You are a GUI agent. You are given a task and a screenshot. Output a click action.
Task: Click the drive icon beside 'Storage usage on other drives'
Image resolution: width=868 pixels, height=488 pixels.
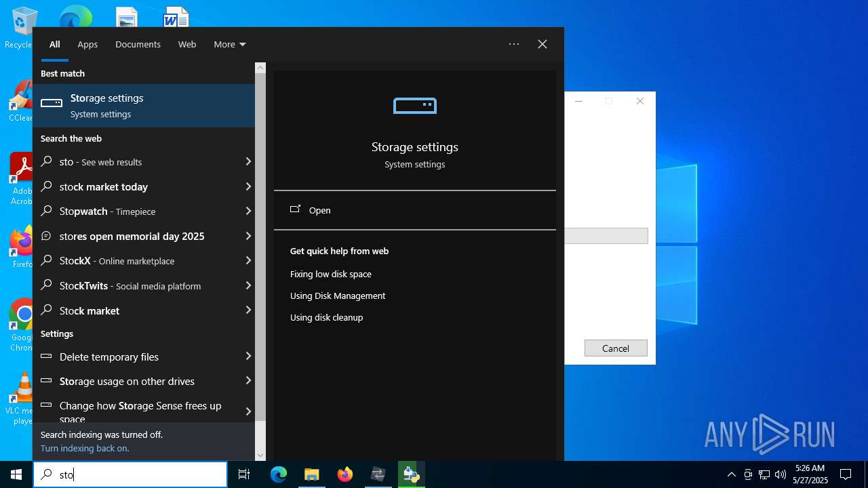pyautogui.click(x=47, y=381)
